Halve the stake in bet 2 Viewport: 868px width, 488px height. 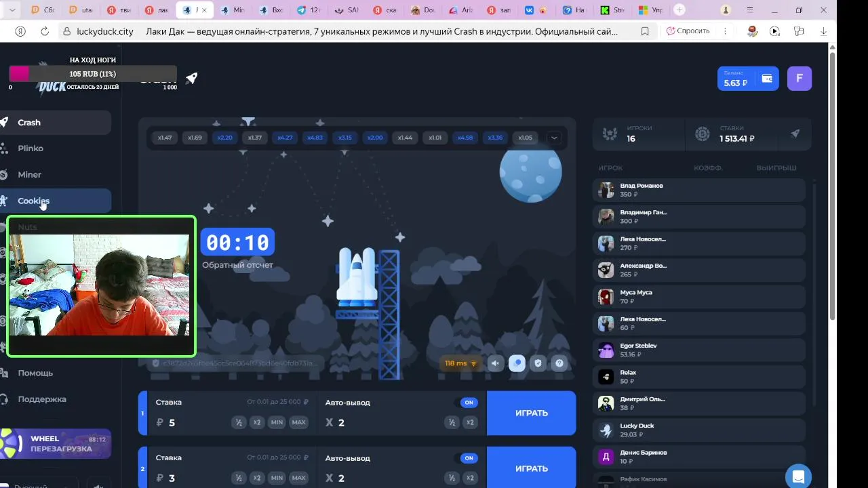239,478
